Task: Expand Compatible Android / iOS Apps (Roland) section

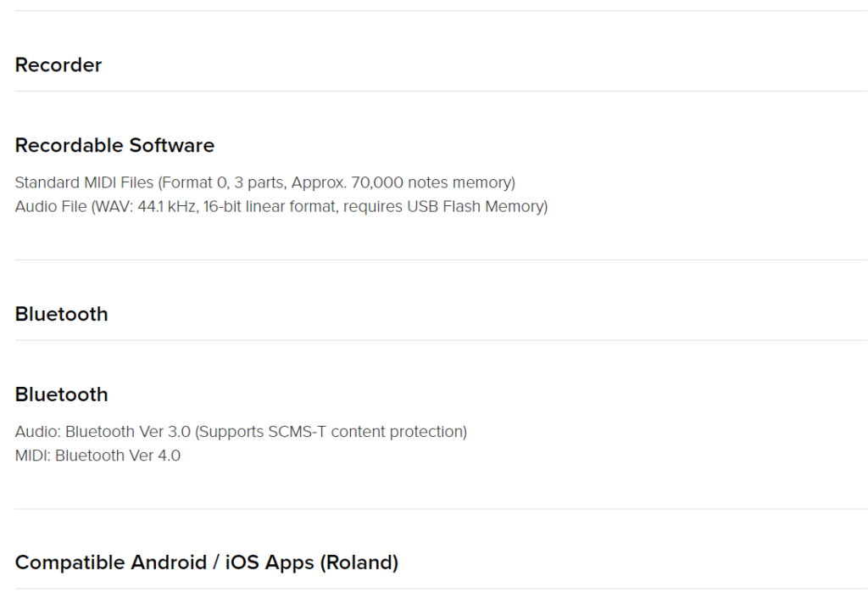Action: [207, 562]
